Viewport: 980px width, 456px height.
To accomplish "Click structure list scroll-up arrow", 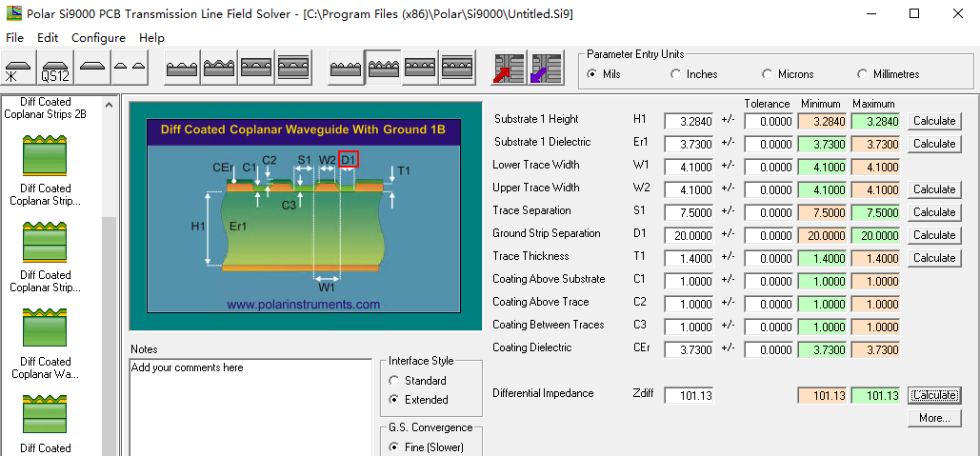I will (x=109, y=105).
